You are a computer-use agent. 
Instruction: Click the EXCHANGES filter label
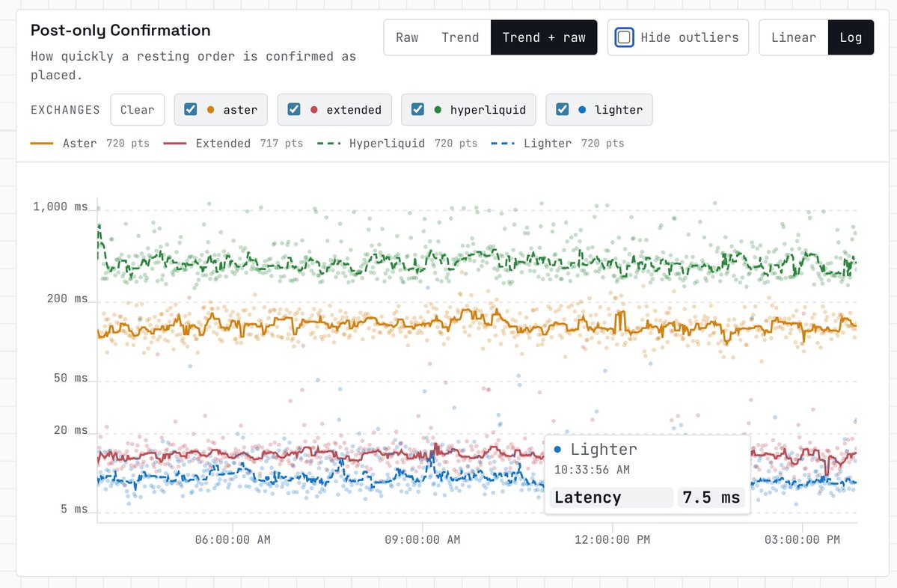(x=65, y=110)
